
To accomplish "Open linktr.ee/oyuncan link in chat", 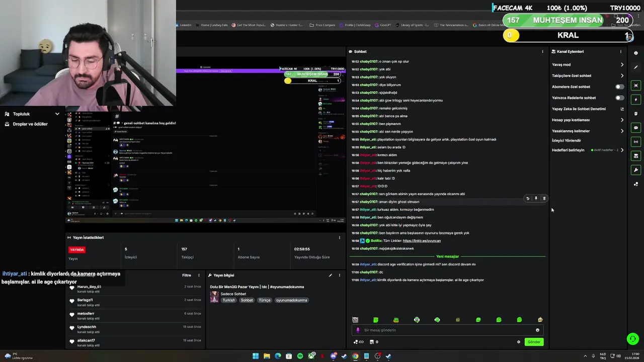I will tap(422, 241).
